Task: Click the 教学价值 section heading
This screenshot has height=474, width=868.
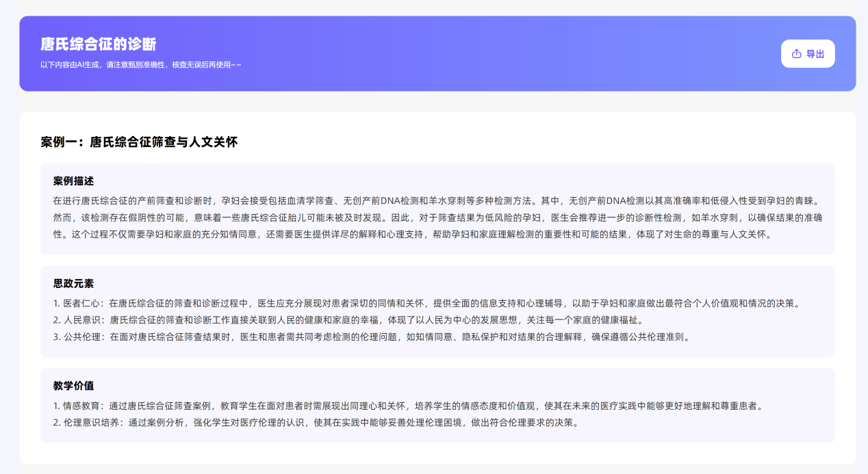Action: click(x=73, y=386)
